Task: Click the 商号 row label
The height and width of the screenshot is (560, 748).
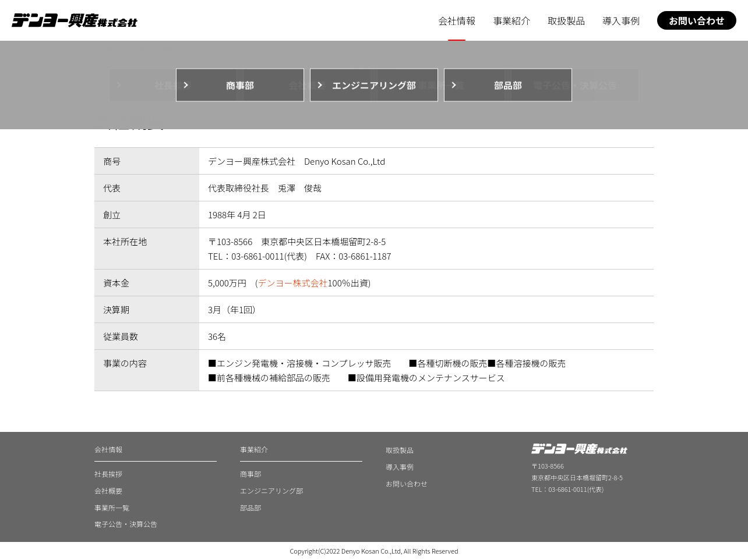Action: click(112, 161)
